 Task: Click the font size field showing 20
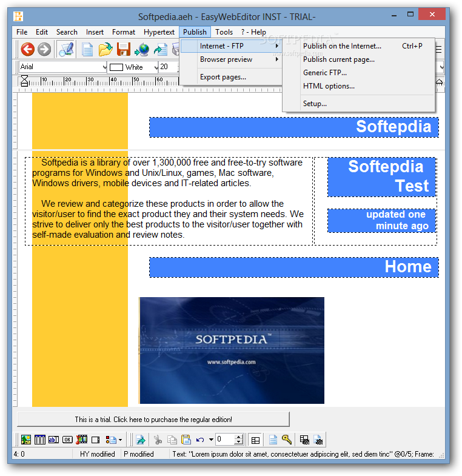(x=169, y=67)
